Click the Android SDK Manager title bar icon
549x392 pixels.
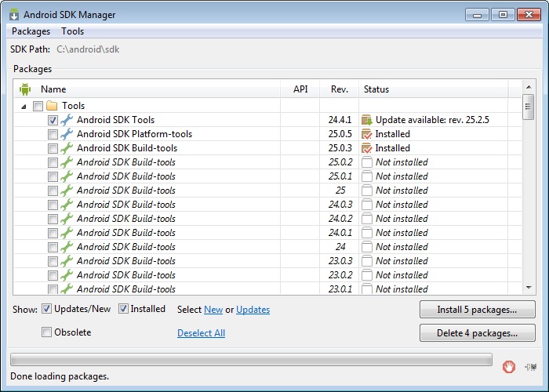click(x=14, y=13)
